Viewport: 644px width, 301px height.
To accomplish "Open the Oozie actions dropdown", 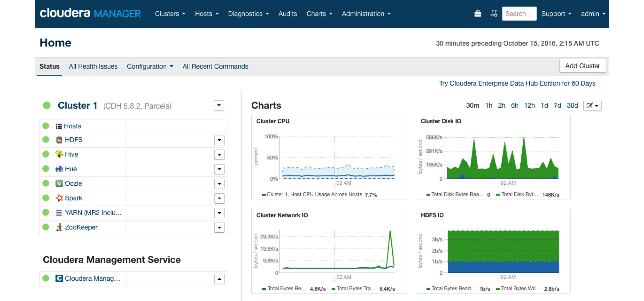I will 219,184.
